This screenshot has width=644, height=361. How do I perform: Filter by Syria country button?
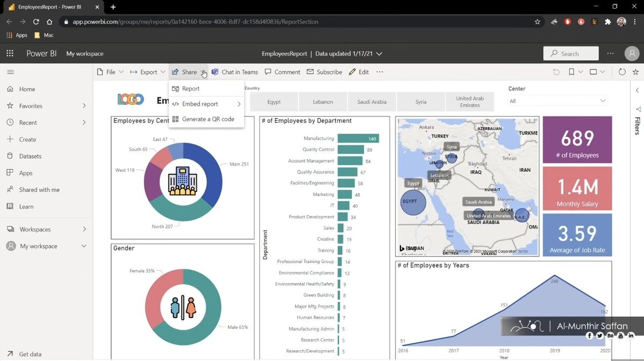pyautogui.click(x=421, y=101)
